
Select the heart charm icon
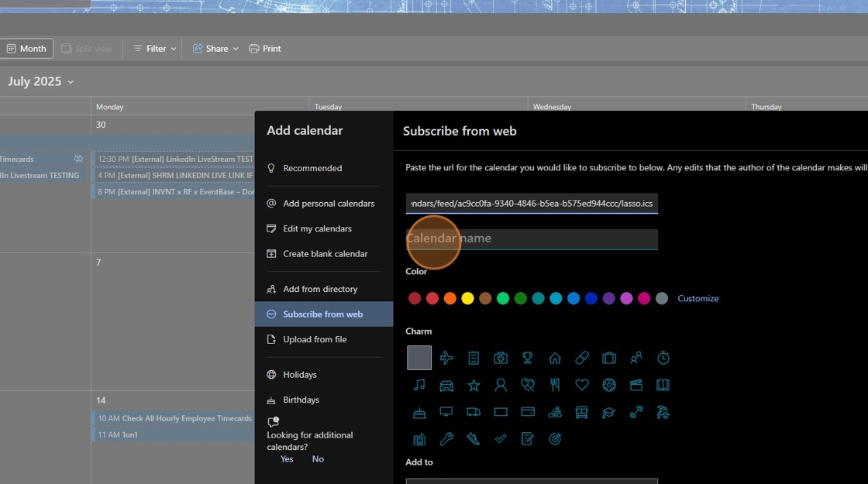(582, 385)
